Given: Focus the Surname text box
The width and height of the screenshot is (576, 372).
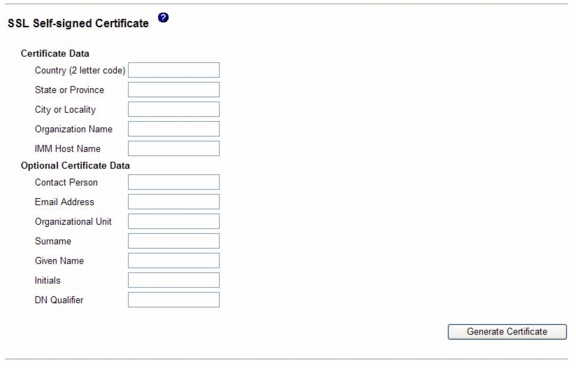Looking at the screenshot, I should click(174, 241).
